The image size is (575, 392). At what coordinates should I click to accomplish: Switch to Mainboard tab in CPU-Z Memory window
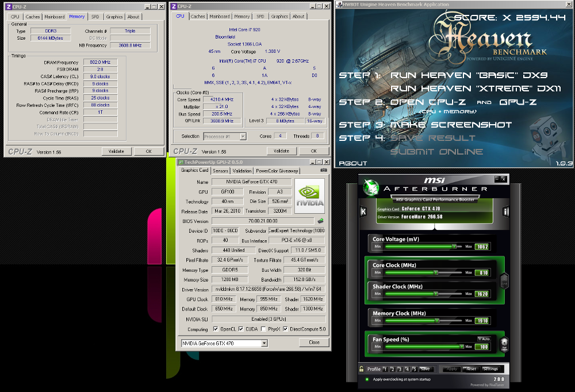coord(54,17)
